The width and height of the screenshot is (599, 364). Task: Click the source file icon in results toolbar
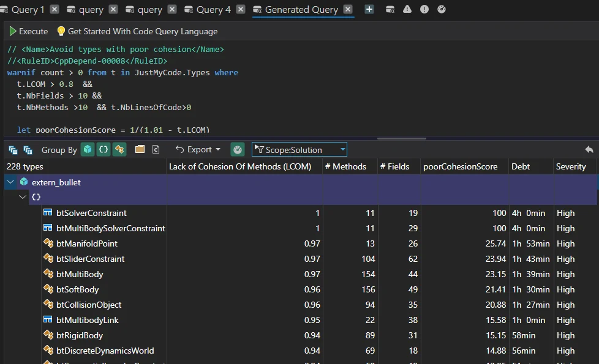156,149
